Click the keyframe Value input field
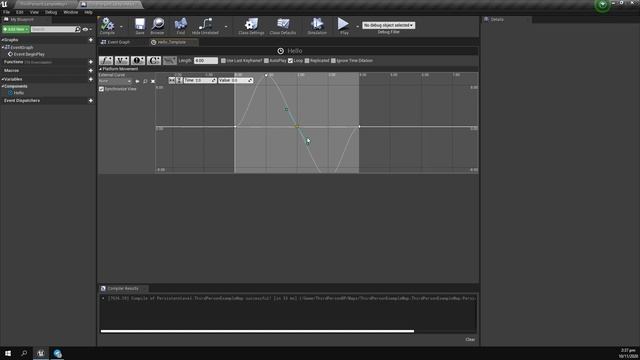Screen dimensions: 640x360 point(236,80)
